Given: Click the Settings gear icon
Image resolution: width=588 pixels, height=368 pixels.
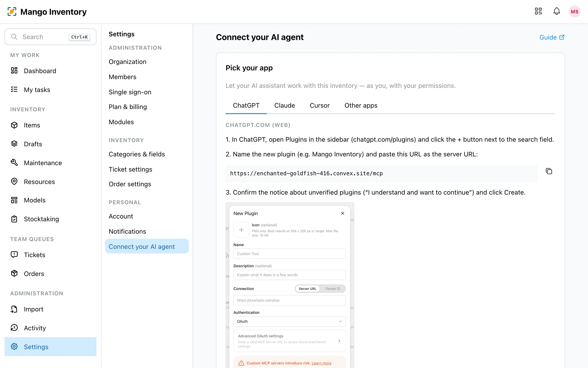Looking at the screenshot, I should pyautogui.click(x=14, y=346).
